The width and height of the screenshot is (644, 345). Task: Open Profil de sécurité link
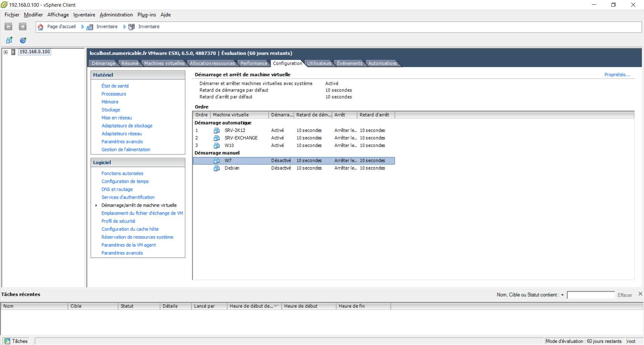118,221
